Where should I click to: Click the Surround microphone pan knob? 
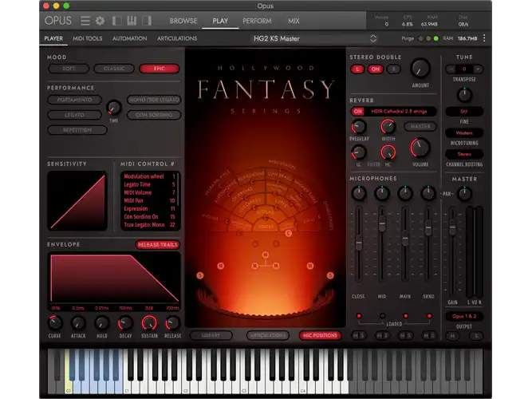[428, 193]
